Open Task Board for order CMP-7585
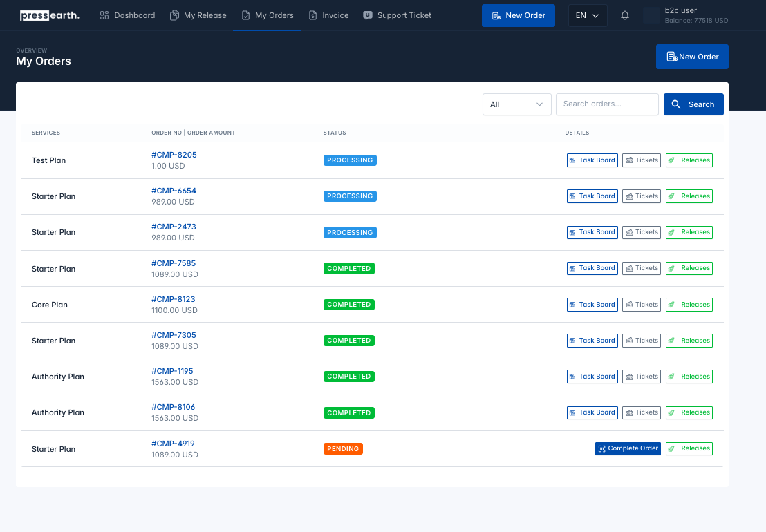Screen dimensions: 766x532 point(592,269)
